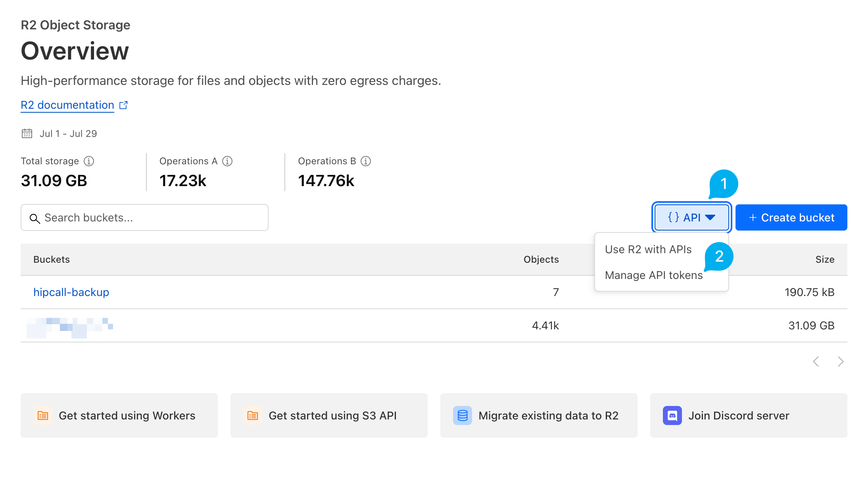Click the Search buckets input field

click(144, 217)
